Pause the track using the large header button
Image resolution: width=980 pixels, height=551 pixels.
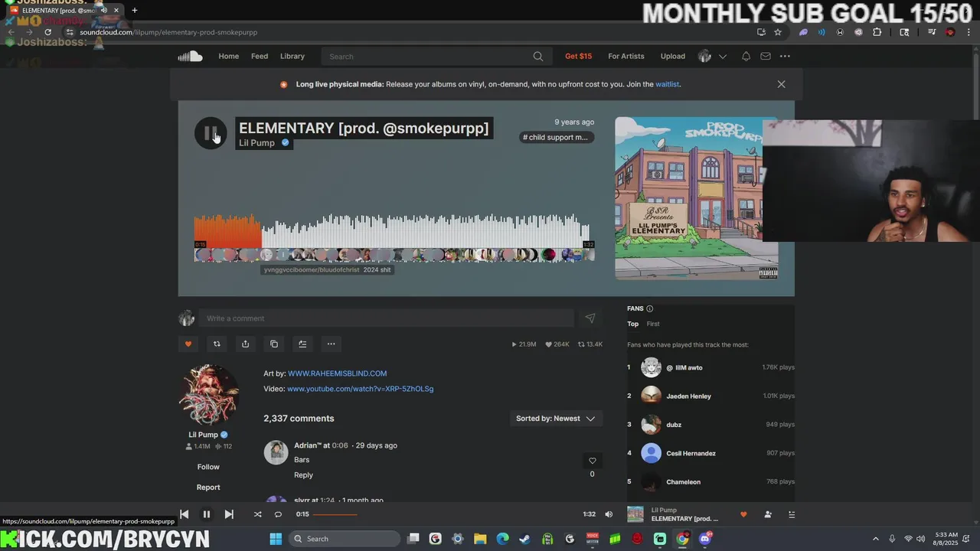[210, 134]
